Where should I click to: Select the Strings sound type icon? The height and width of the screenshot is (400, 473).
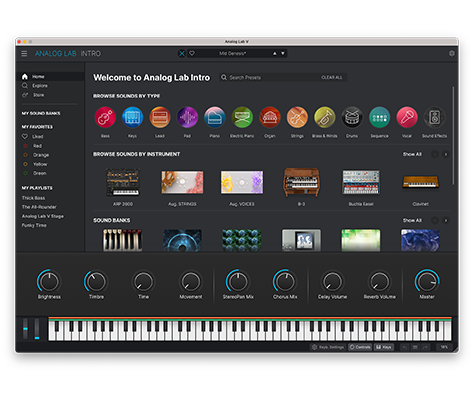pos(297,117)
